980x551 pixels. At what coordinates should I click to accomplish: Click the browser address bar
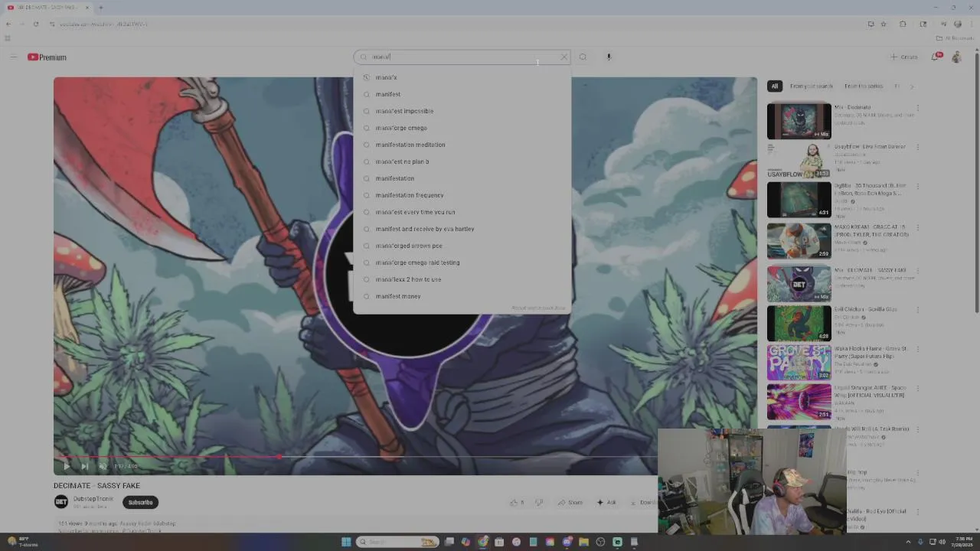tap(459, 24)
